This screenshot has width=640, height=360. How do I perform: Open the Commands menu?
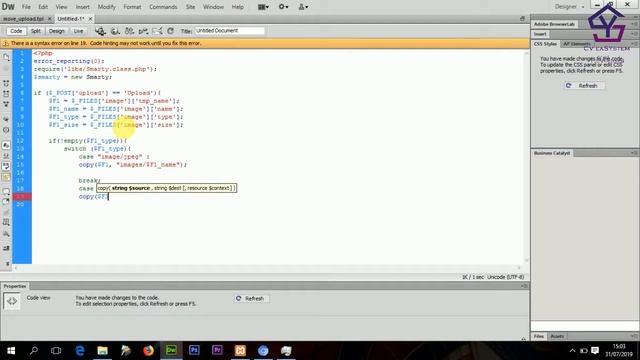[x=163, y=7]
